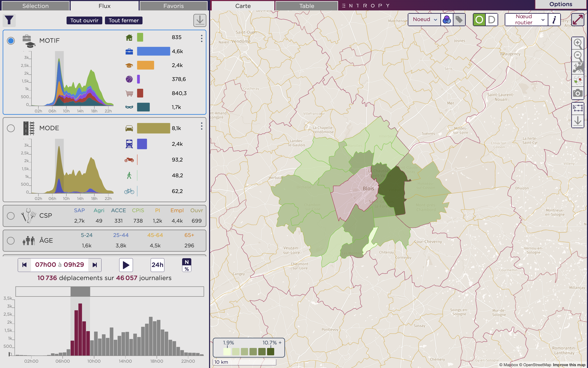Viewport: 588px width, 368px height.
Task: Step to previous time period
Action: (24, 265)
